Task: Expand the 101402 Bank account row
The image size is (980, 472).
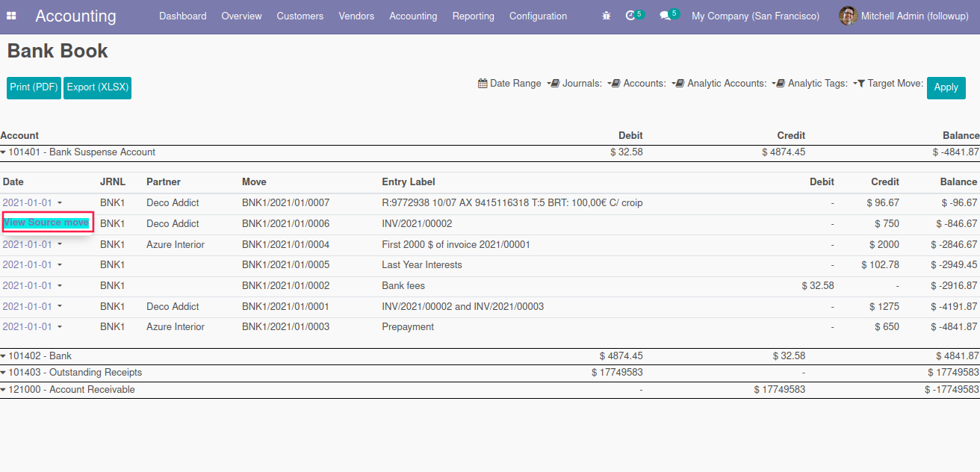Action: point(4,356)
